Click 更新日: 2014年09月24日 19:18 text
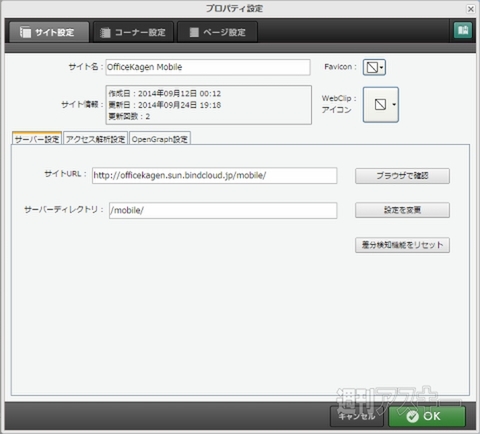480x434 pixels. (165, 105)
